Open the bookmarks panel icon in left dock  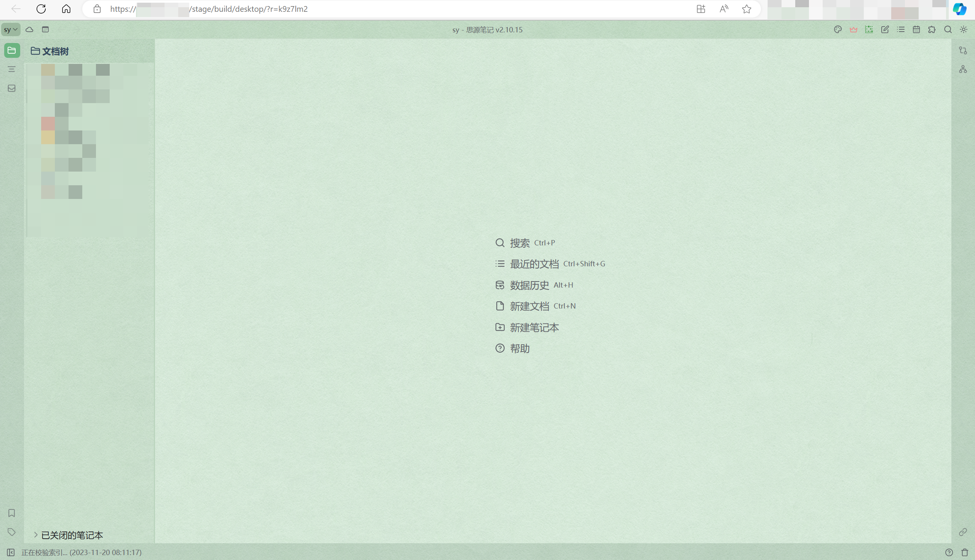[x=11, y=513]
